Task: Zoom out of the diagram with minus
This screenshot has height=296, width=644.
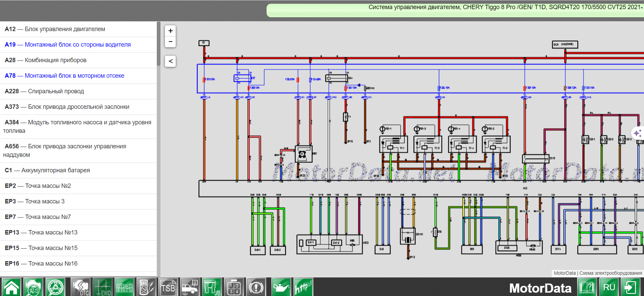Action: 170,42
